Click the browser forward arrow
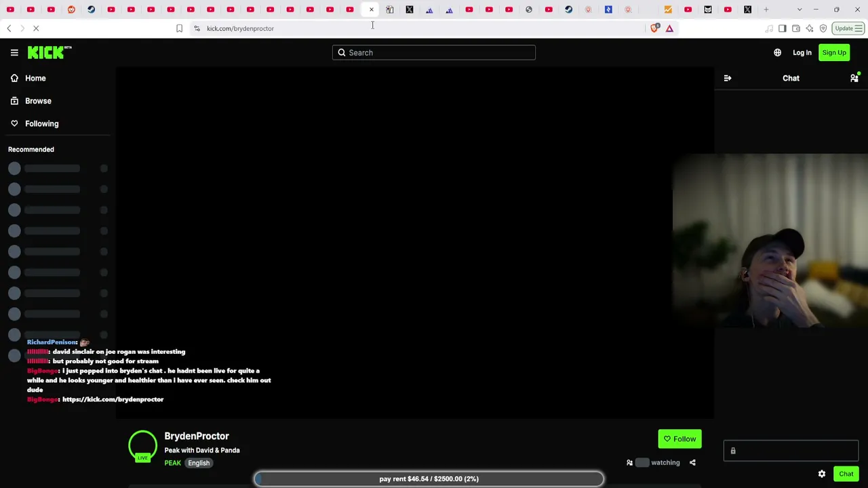 [x=22, y=28]
